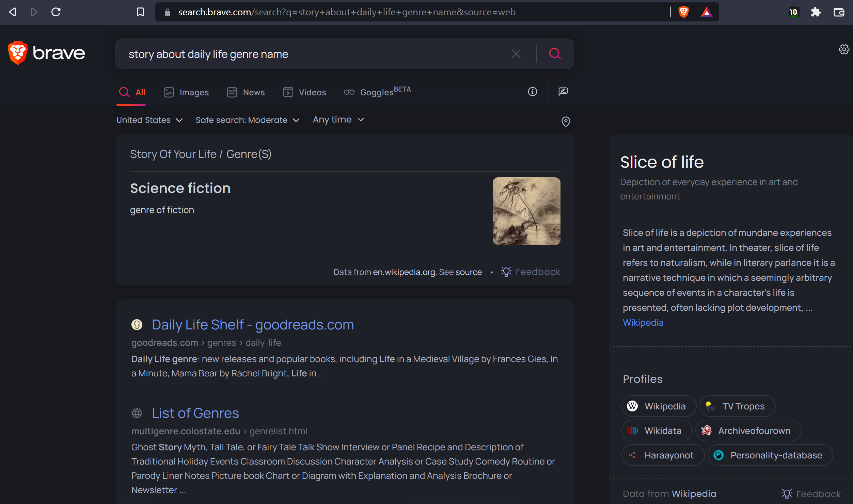Open the settings gear icon

click(844, 50)
